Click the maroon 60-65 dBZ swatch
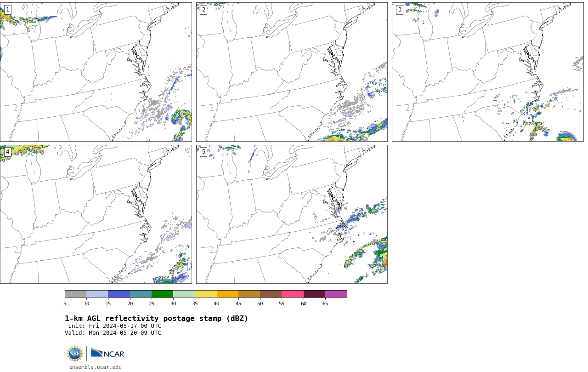Viewport: 588px width, 372px height. (x=314, y=294)
